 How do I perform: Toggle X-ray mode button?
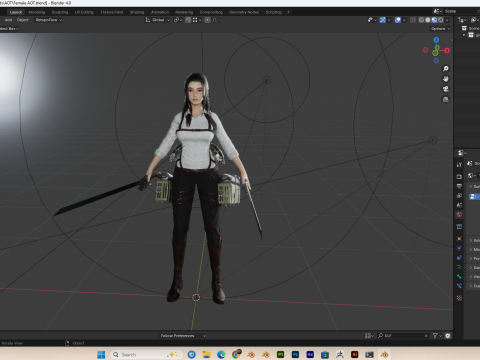coord(413,20)
